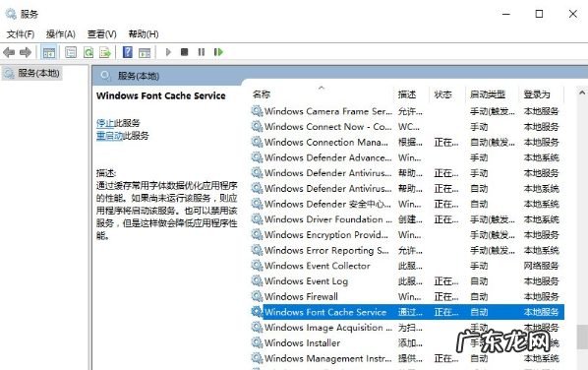The height and width of the screenshot is (370, 588).
Task: Select the Windows Image Acquisition service name
Action: click(328, 328)
